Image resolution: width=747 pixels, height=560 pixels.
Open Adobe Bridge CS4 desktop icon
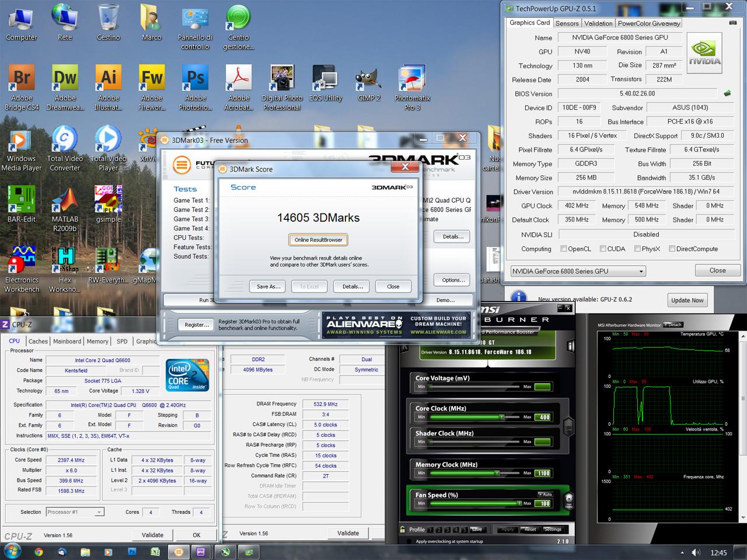pos(22,87)
